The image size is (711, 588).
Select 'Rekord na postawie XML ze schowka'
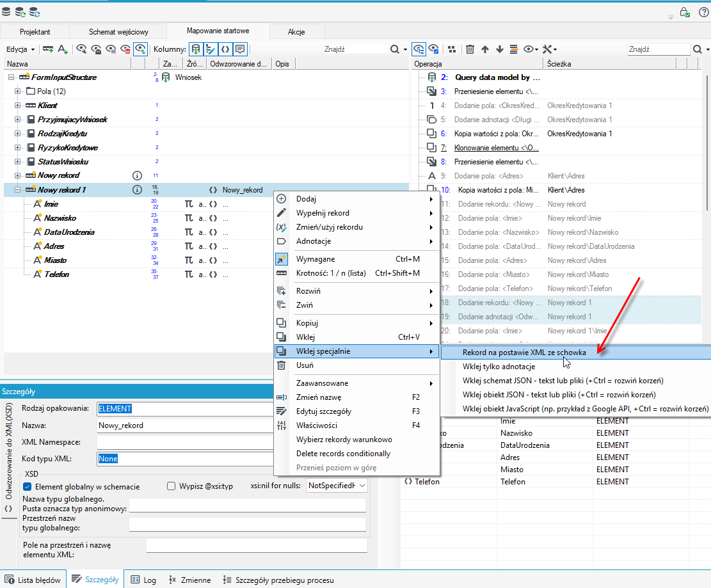[x=575, y=353]
